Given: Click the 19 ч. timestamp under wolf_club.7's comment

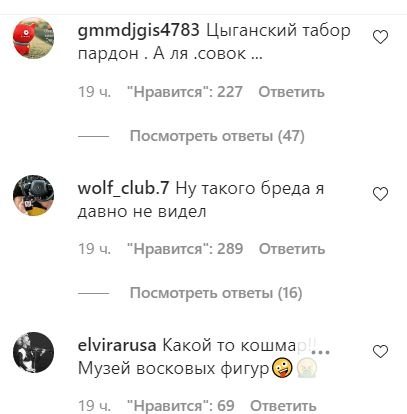Looking at the screenshot, I should tap(94, 249).
